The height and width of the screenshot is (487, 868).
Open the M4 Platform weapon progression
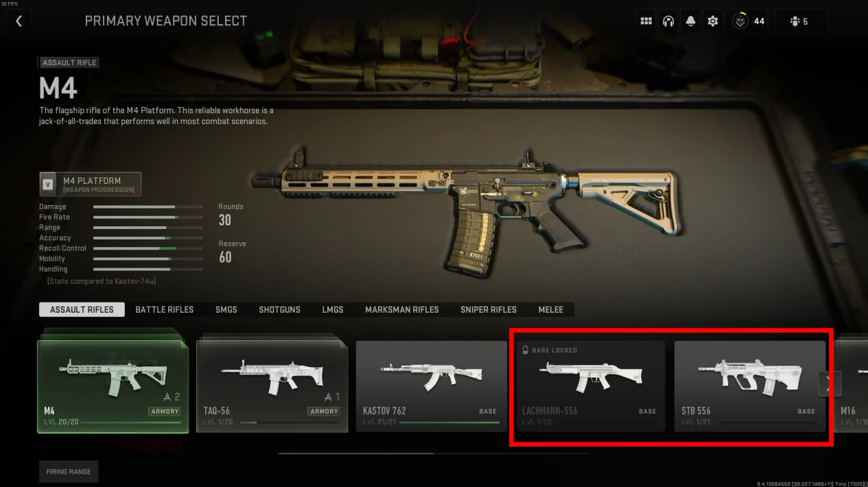pos(91,185)
